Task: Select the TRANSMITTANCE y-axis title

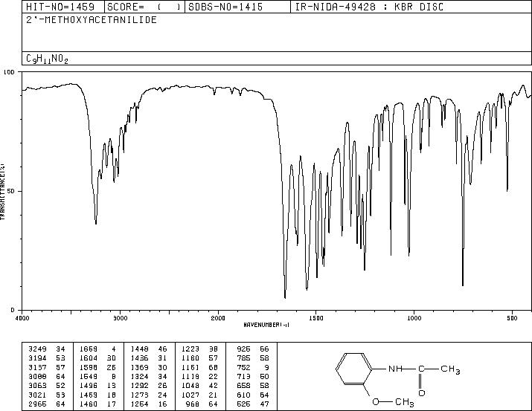Action: point(2,191)
